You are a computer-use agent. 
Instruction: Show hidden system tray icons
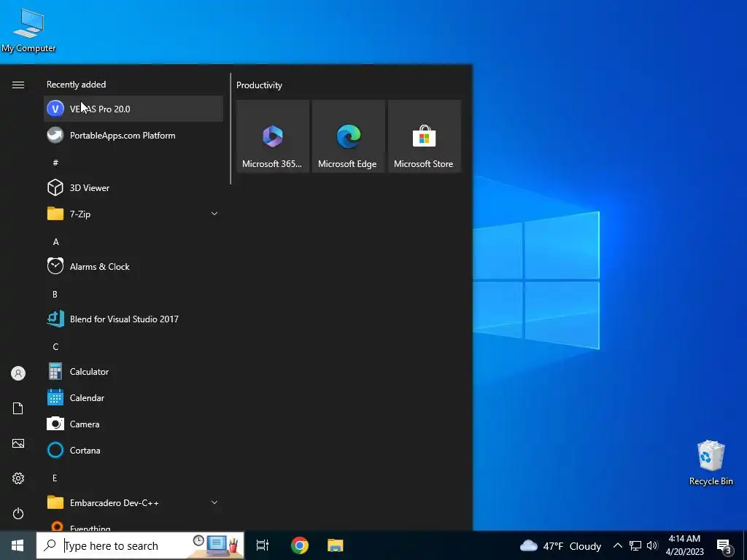tap(617, 545)
